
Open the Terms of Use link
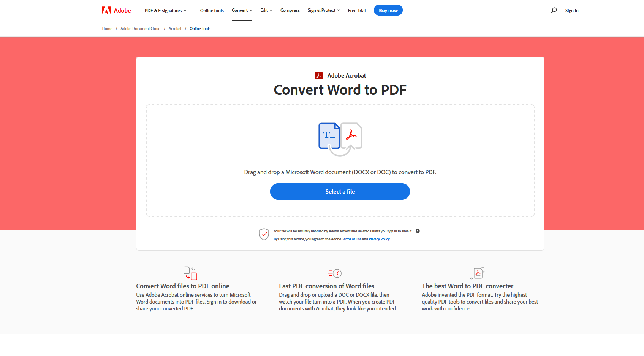pos(351,239)
